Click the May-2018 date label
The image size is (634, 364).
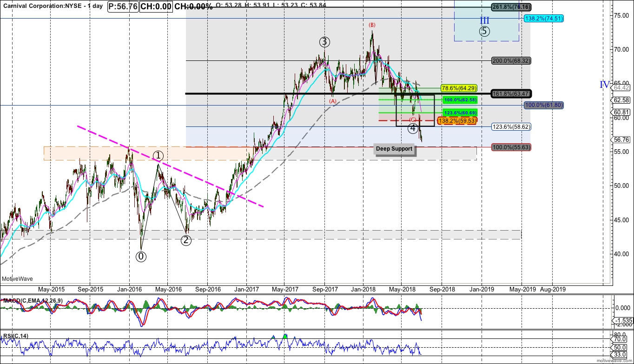[x=403, y=289]
